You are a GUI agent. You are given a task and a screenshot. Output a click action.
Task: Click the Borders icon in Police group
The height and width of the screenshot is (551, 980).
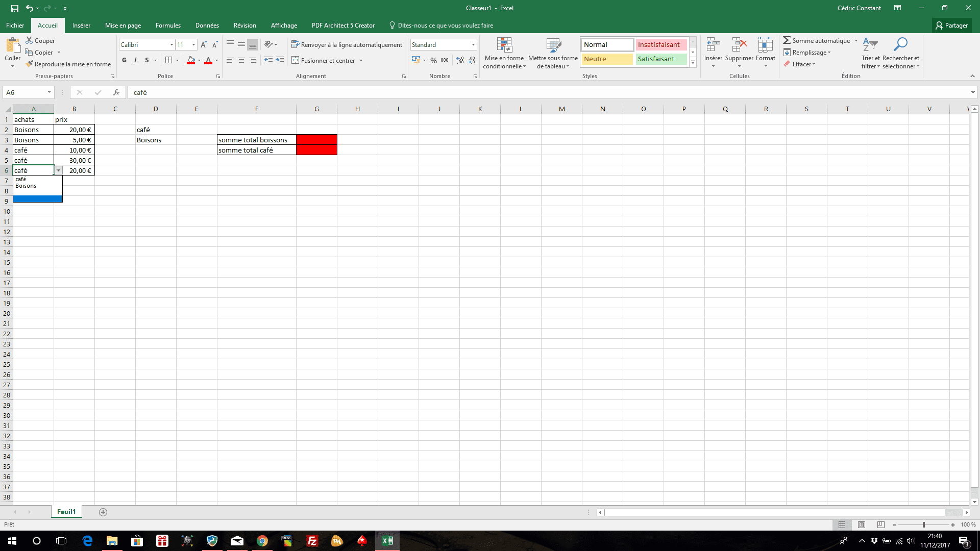point(169,60)
